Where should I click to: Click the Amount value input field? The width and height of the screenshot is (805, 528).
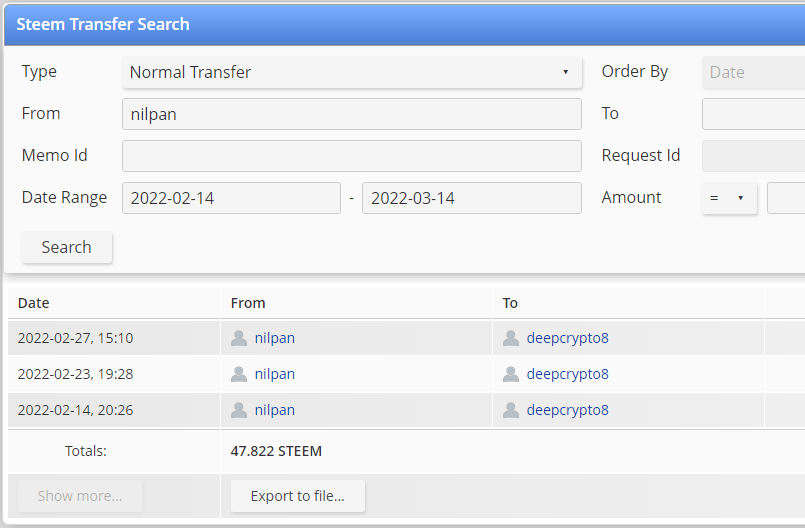click(786, 198)
